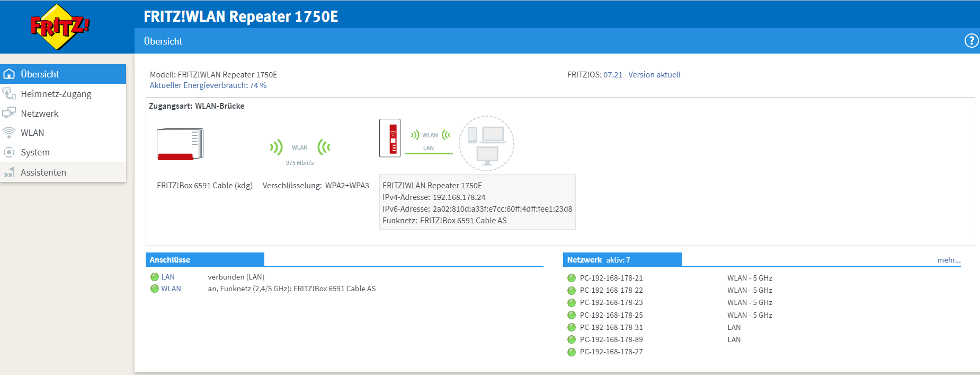Click green status dot beside WLAN connection
Viewport: 980px width, 375px height.
point(155,289)
